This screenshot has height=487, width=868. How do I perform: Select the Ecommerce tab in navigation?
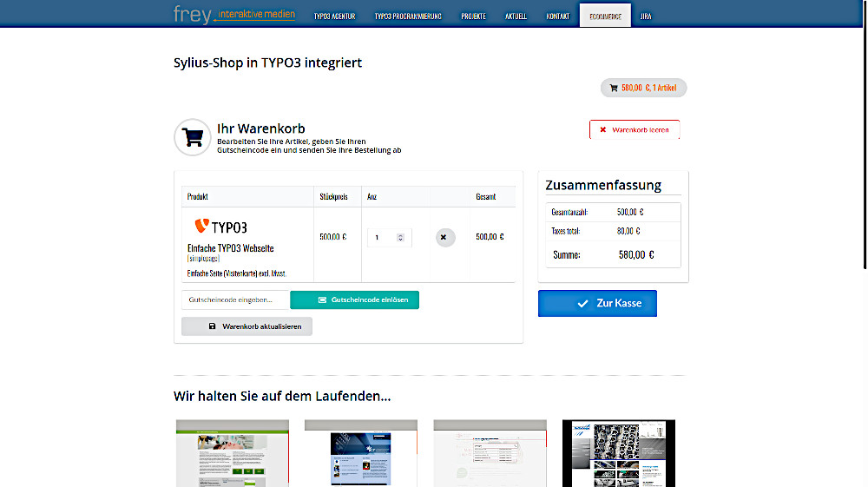(x=605, y=16)
